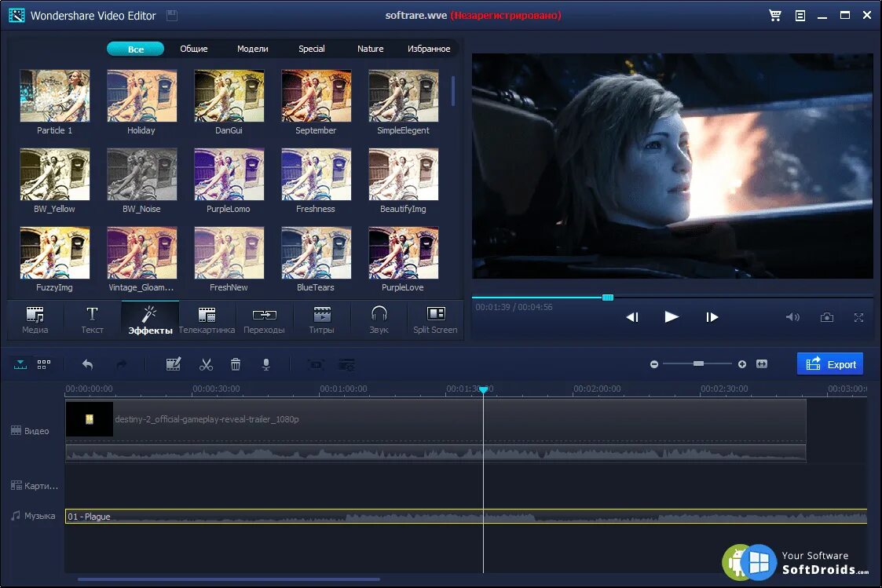The image size is (882, 588).
Task: Delete selected clip with trash icon
Action: tap(236, 364)
